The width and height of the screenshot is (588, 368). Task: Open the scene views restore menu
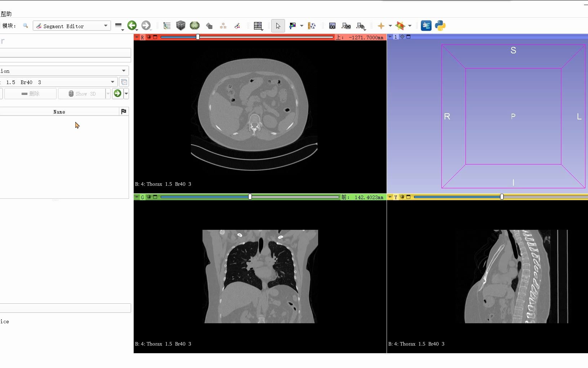click(x=361, y=26)
